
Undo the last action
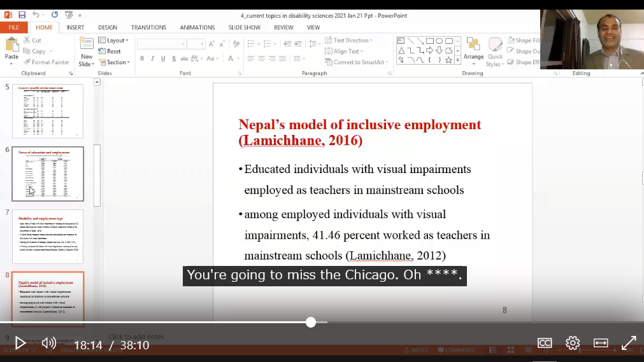[x=36, y=15]
